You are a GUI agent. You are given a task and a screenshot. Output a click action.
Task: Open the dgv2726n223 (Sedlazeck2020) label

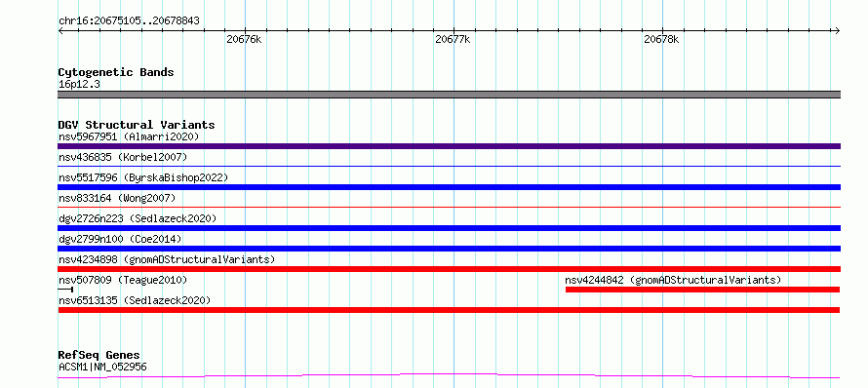[x=138, y=218]
